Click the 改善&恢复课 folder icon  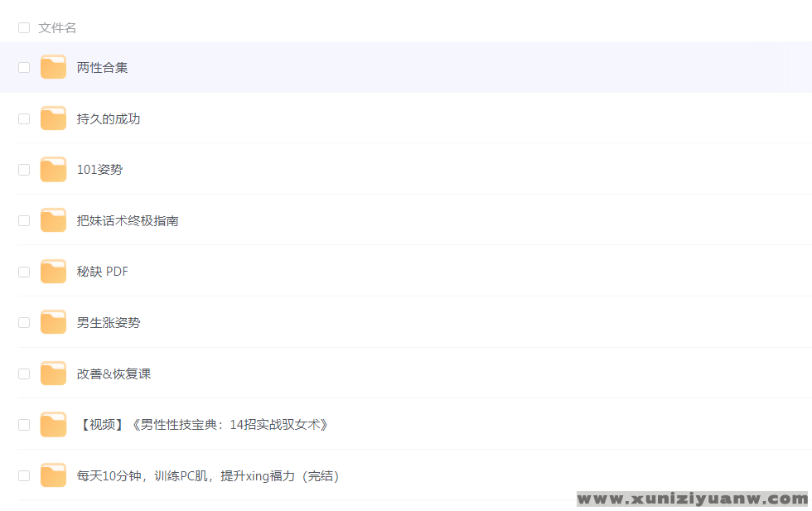click(x=53, y=374)
